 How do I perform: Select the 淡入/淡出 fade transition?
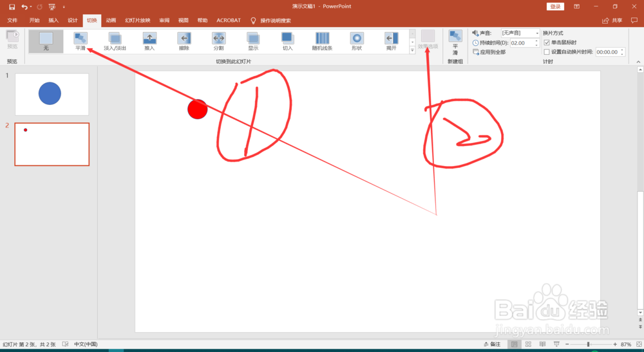(115, 41)
